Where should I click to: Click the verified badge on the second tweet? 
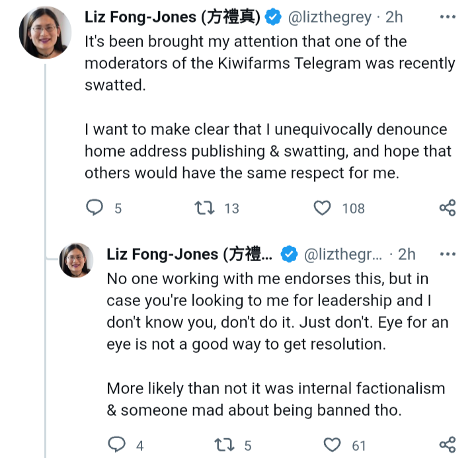tap(288, 254)
